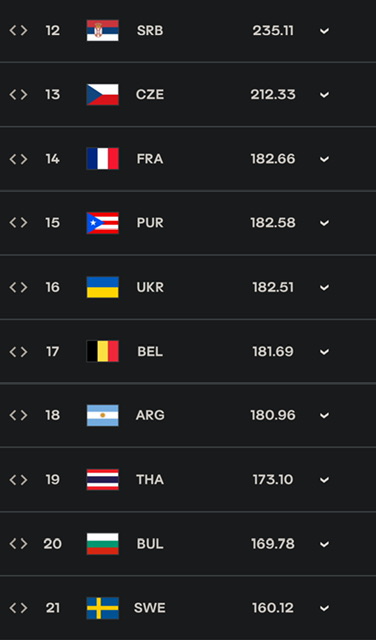Open the FRA row dropdown chevron
This screenshot has height=640, width=376.
pos(324,159)
